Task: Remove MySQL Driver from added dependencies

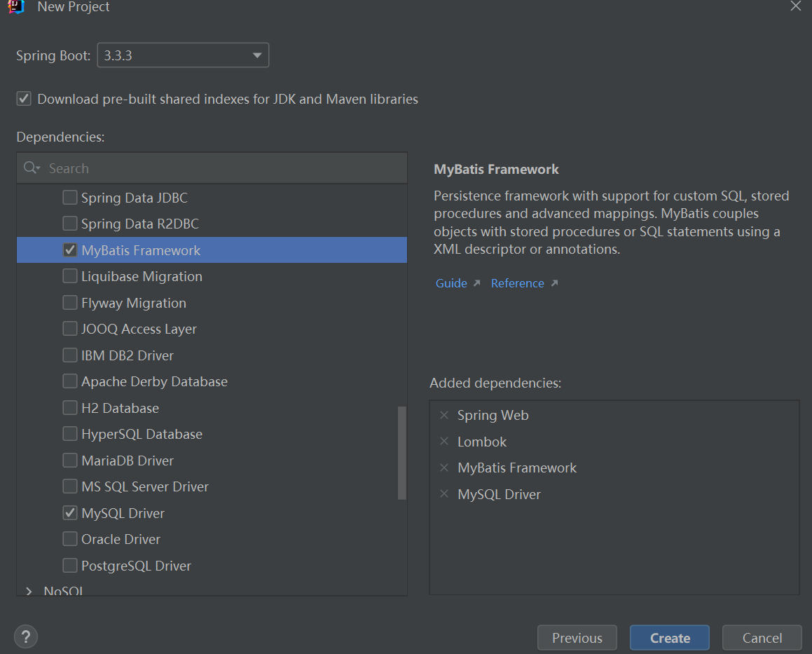Action: (x=443, y=494)
